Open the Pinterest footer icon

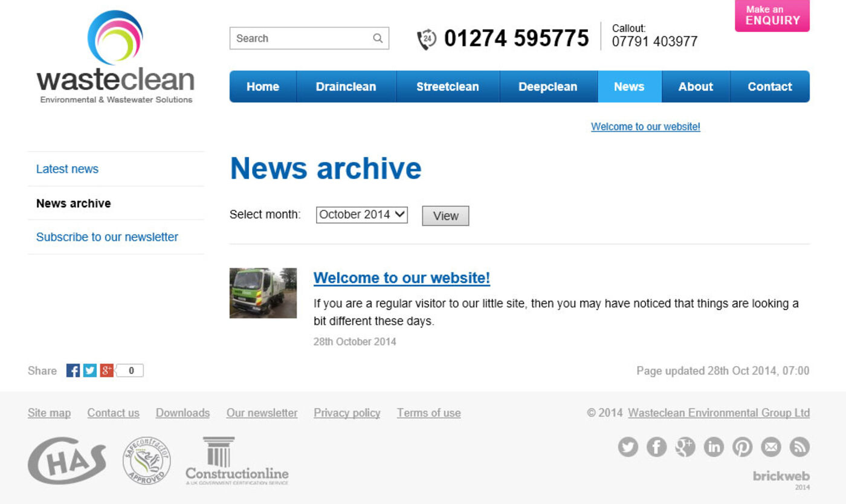point(742,447)
